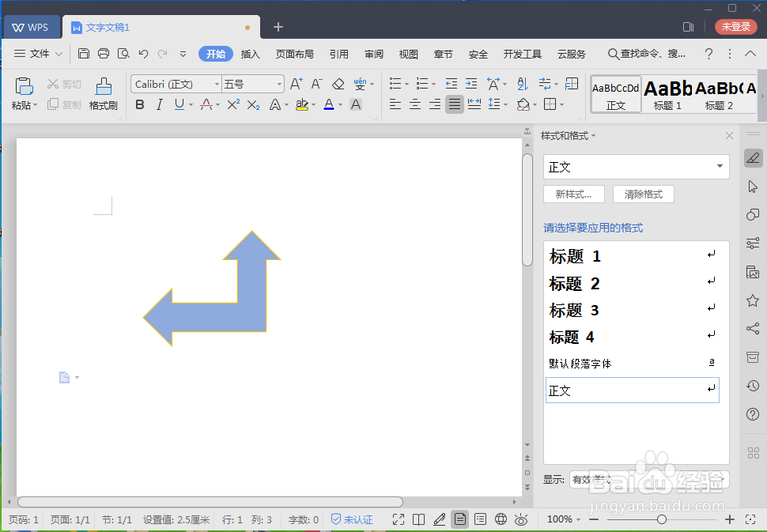767x532 pixels.
Task: Toggle the styles pencil panel in sidebar
Action: (x=753, y=158)
